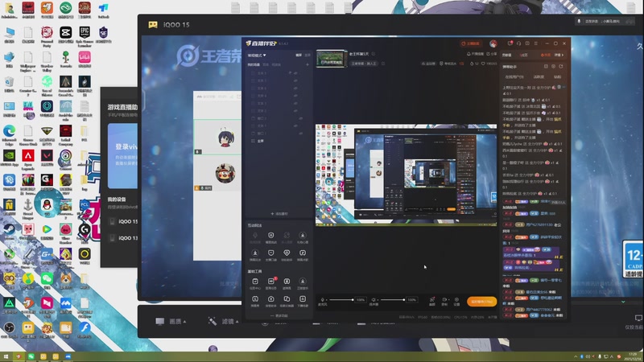Image resolution: width=644 pixels, height=362 pixels.
Task: Click the orange start-streaming button
Action: (x=481, y=301)
